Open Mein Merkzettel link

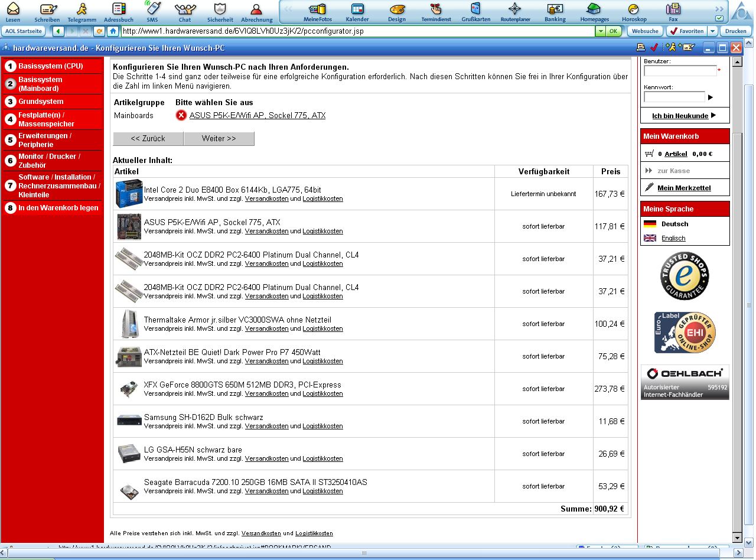pyautogui.click(x=684, y=188)
